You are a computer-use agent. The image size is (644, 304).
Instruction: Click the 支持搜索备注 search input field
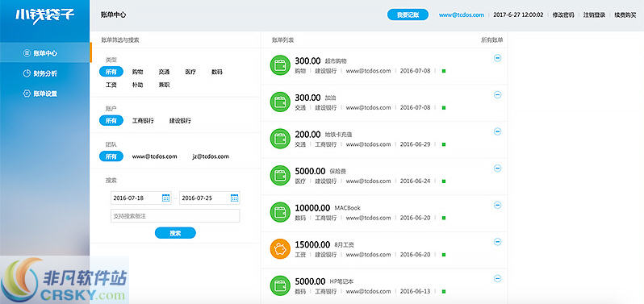175,216
